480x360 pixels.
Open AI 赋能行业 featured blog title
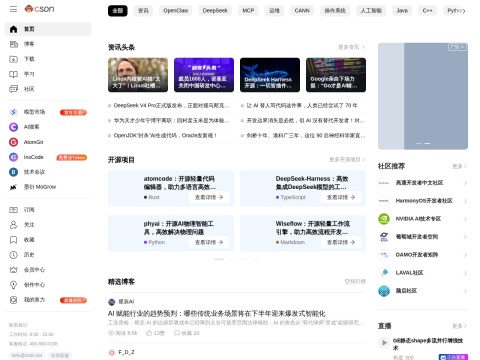click(217, 314)
